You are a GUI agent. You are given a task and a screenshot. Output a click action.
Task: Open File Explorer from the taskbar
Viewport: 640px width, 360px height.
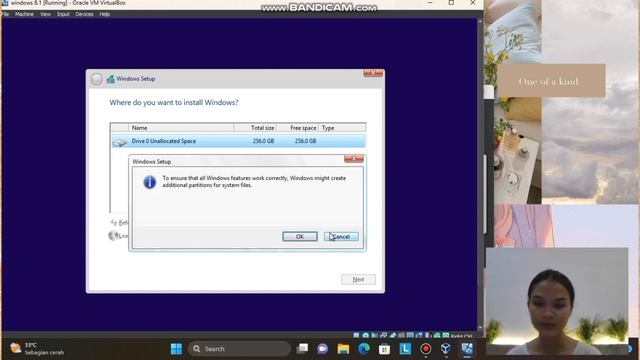343,349
